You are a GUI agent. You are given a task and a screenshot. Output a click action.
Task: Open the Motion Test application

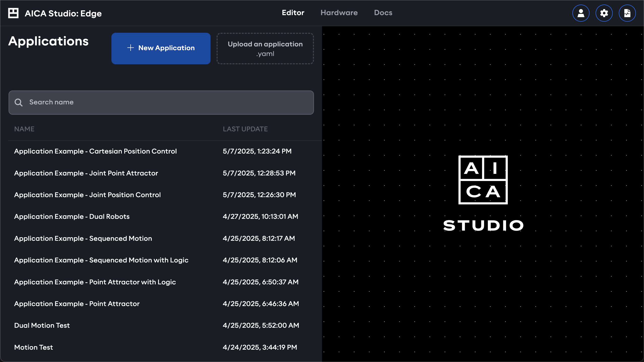pos(34,347)
